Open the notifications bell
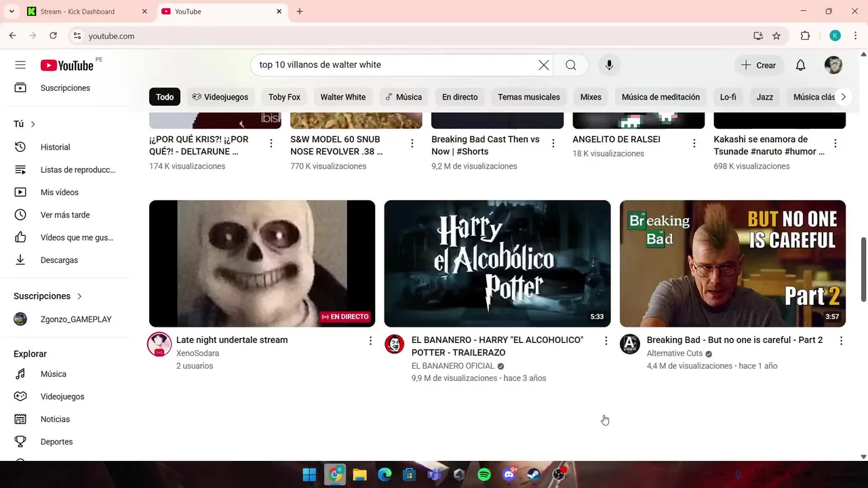 800,65
